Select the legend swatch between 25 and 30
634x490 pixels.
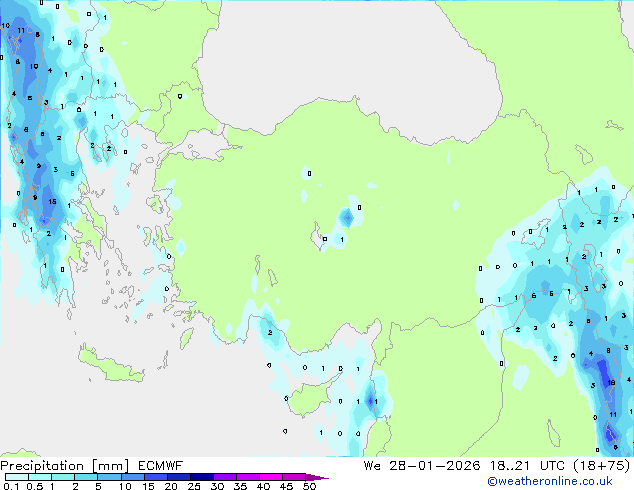coord(202,477)
